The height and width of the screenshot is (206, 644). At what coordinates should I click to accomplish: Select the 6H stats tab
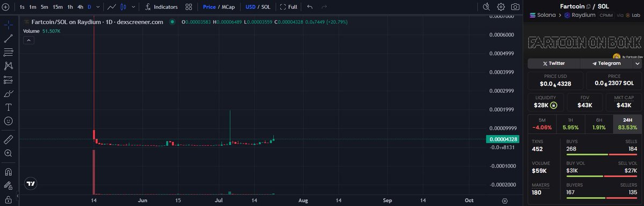pos(599,124)
